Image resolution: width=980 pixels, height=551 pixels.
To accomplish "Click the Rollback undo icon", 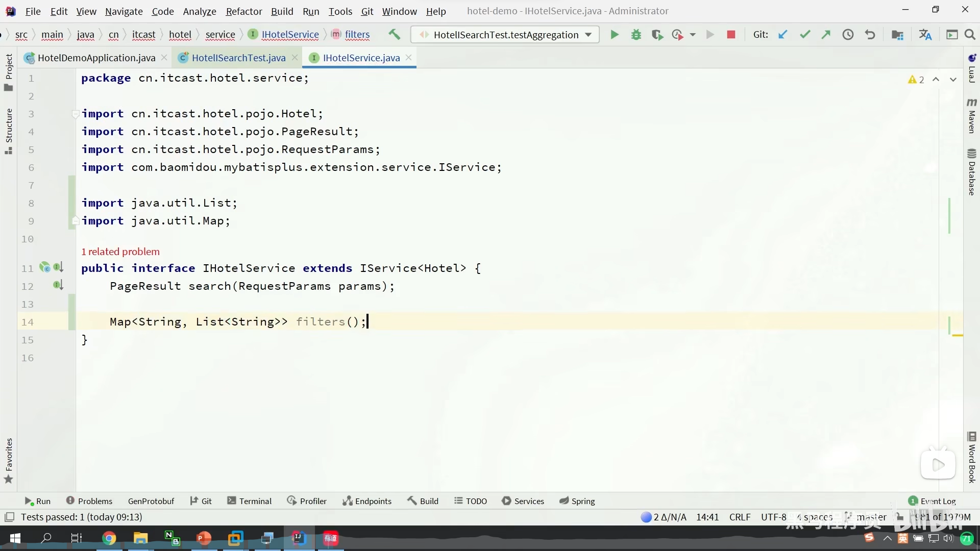I will (x=870, y=35).
